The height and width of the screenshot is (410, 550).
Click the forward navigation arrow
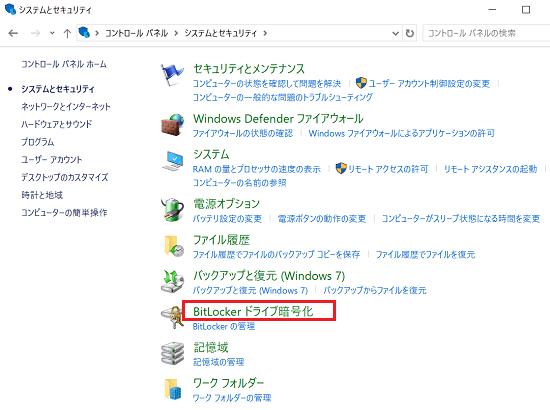(x=35, y=33)
